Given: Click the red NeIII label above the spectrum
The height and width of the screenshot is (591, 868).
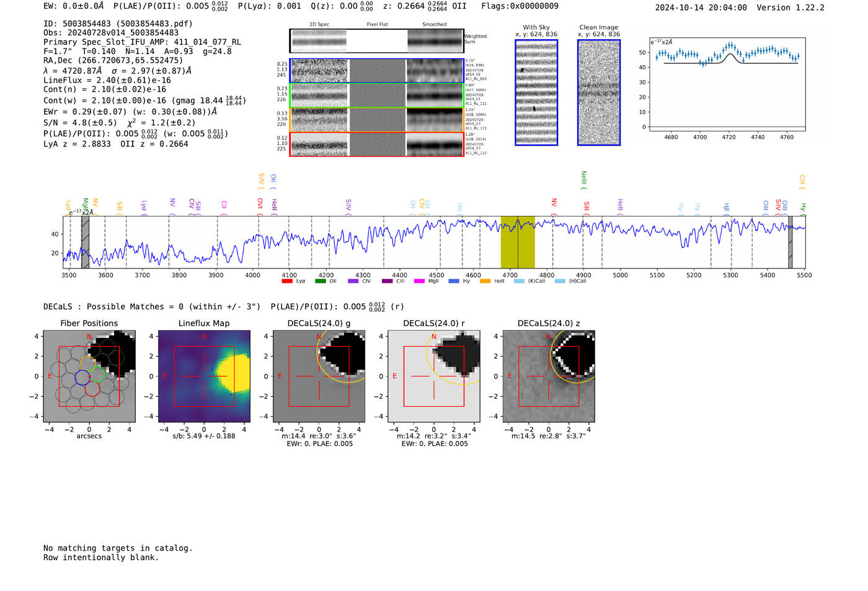Looking at the screenshot, I should click(x=583, y=180).
